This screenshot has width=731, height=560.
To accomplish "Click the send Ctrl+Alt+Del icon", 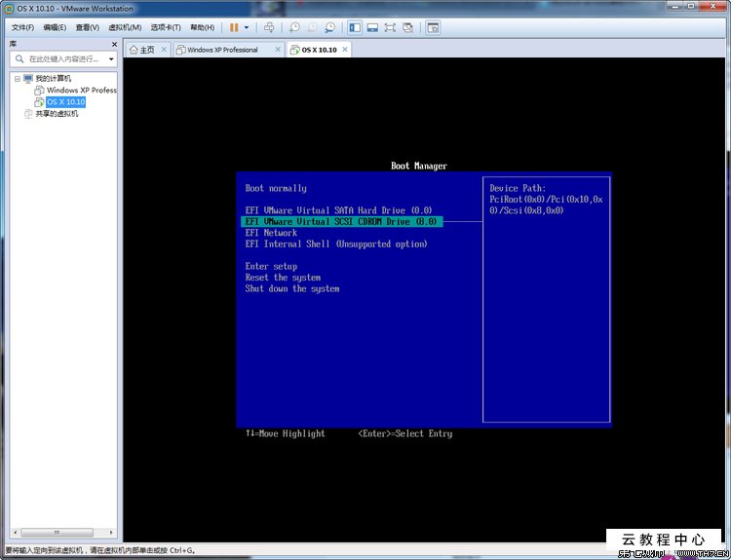I will [269, 27].
